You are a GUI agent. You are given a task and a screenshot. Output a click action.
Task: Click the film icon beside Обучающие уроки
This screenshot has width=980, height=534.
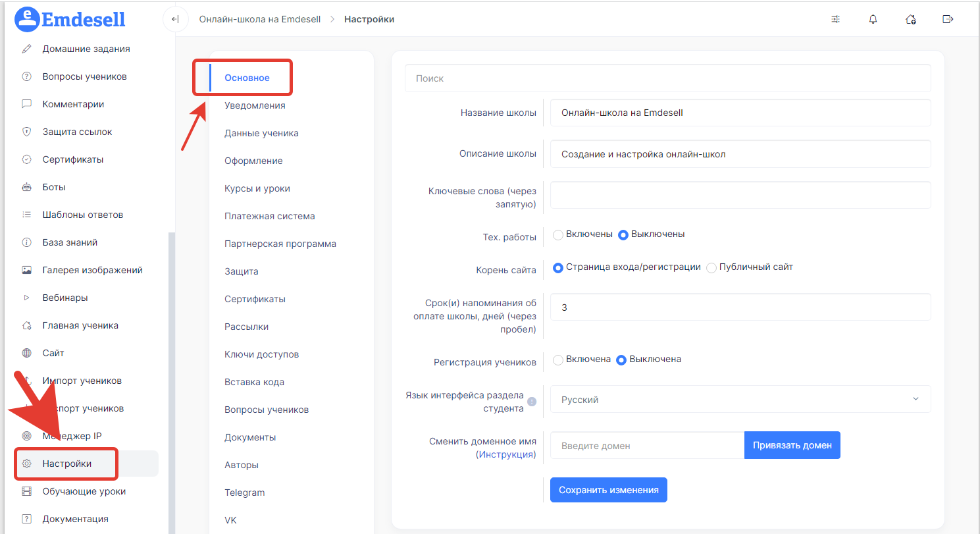(27, 491)
